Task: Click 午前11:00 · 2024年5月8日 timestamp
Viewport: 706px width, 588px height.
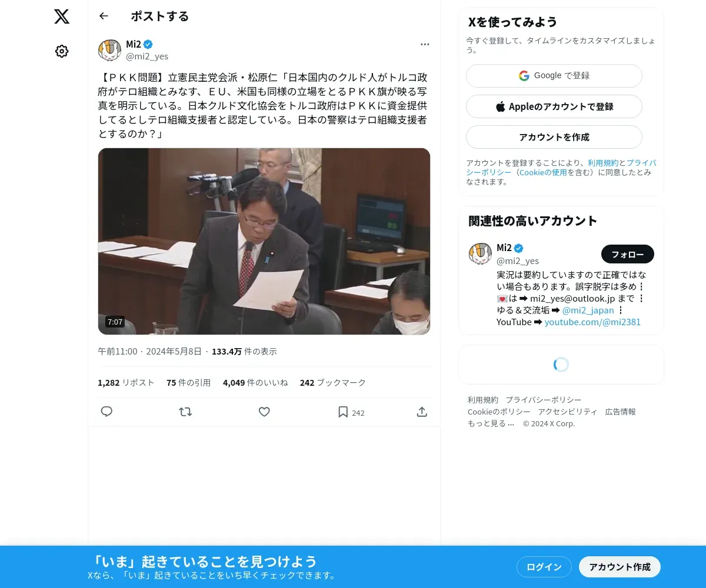Action: [149, 352]
